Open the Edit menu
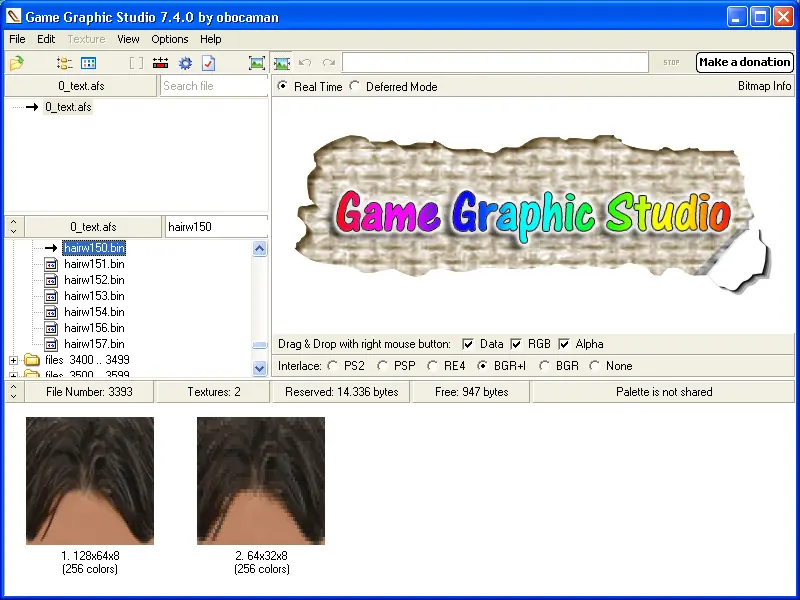The width and height of the screenshot is (800, 600). (46, 39)
